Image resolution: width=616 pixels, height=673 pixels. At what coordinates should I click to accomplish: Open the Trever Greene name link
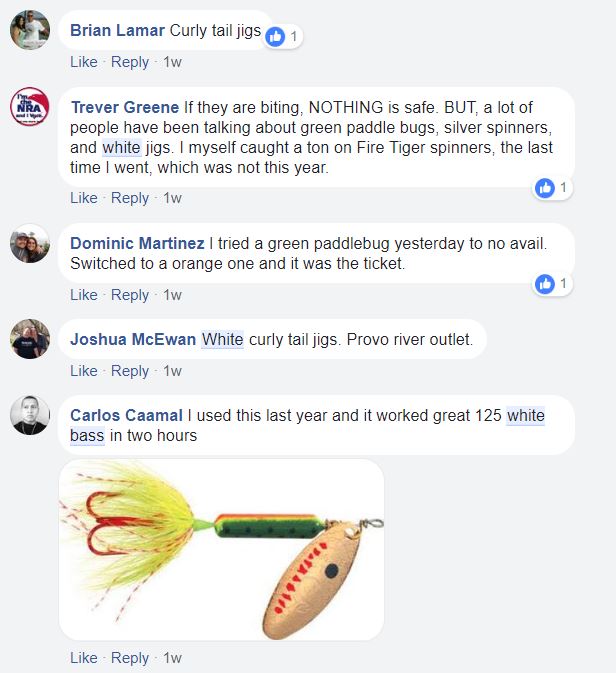125,107
